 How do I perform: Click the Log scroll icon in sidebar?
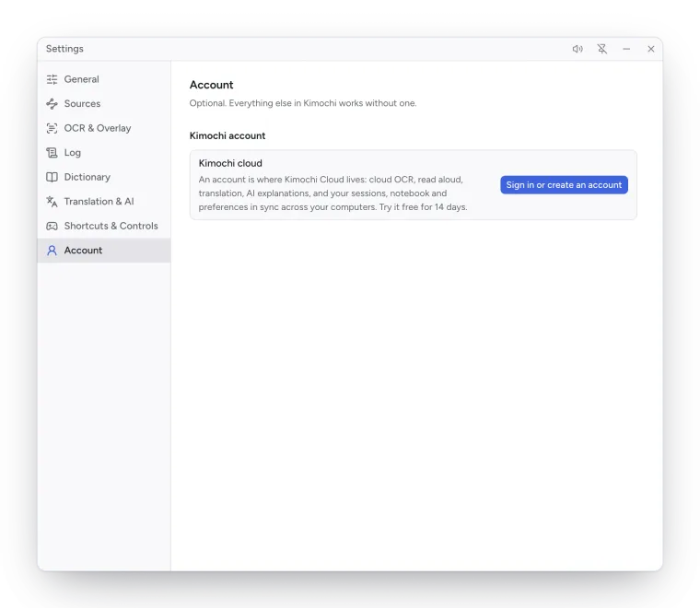coord(52,153)
